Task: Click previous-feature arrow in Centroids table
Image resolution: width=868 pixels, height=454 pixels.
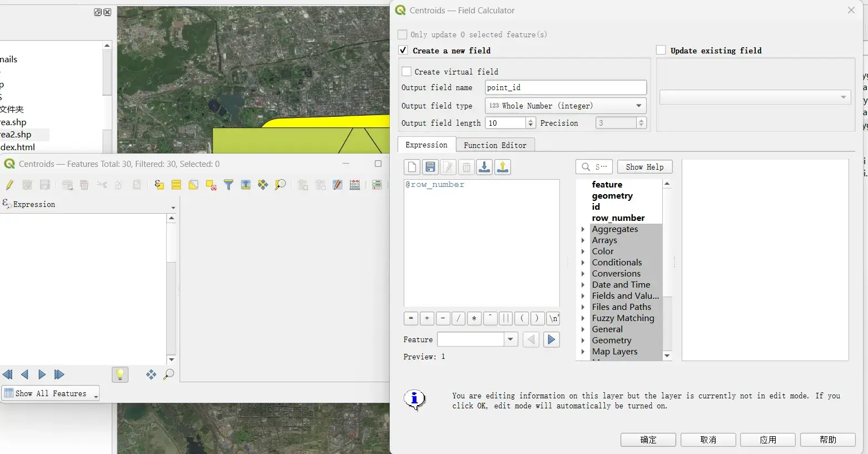Action: (x=24, y=374)
